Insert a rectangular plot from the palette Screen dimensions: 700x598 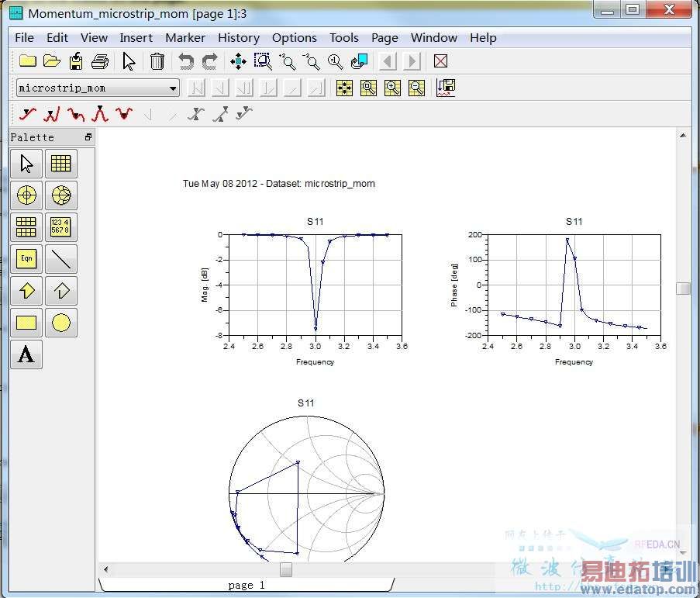click(x=60, y=164)
